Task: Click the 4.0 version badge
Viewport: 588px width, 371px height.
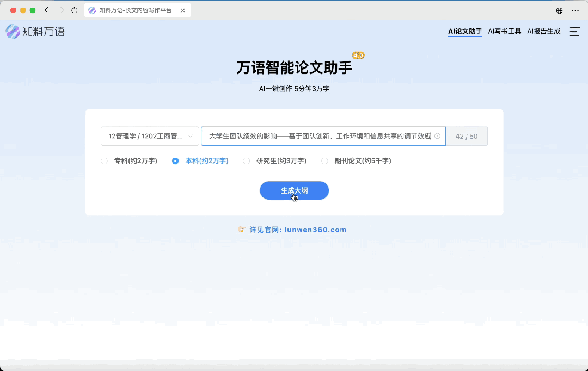Action: tap(358, 55)
